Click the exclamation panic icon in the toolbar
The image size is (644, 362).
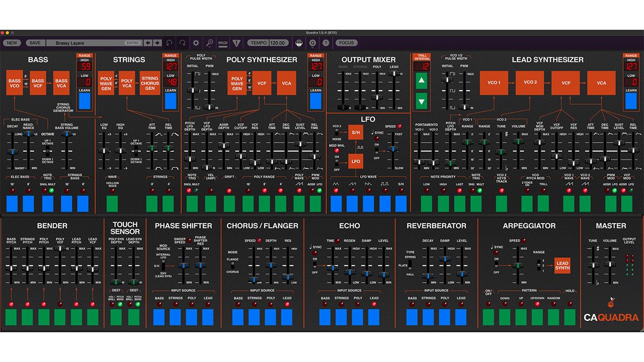(237, 42)
